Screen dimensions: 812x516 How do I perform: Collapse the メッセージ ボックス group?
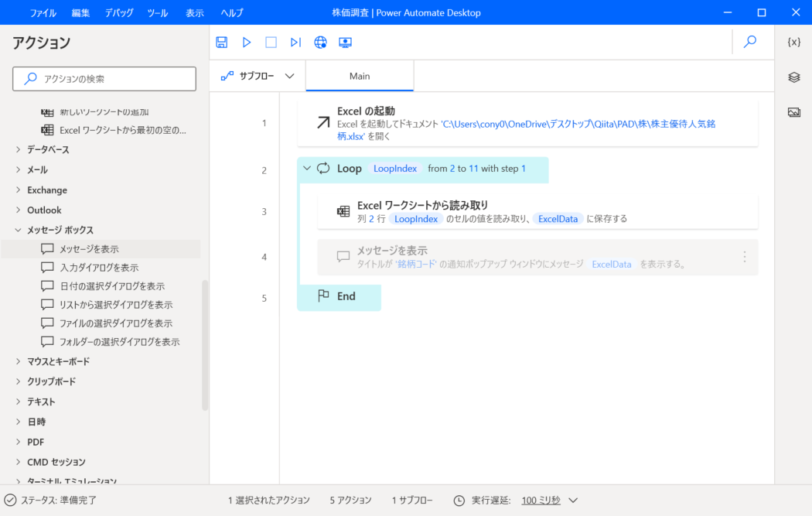tap(18, 230)
